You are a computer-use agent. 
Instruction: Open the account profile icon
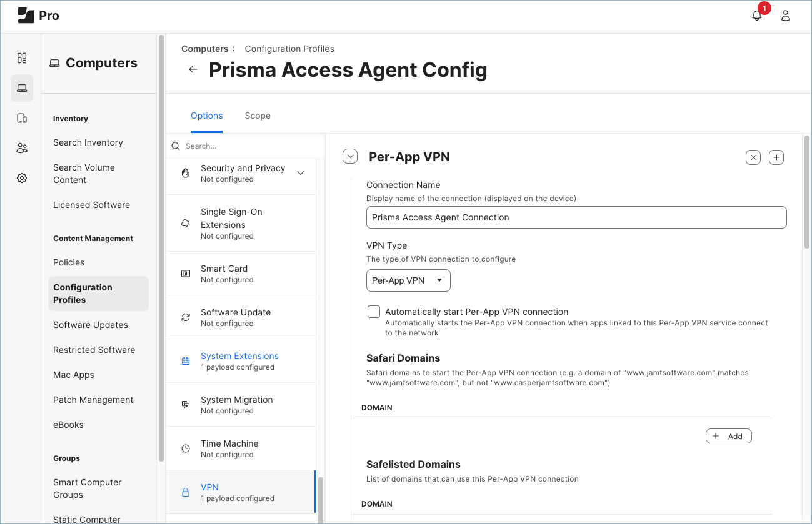[786, 15]
